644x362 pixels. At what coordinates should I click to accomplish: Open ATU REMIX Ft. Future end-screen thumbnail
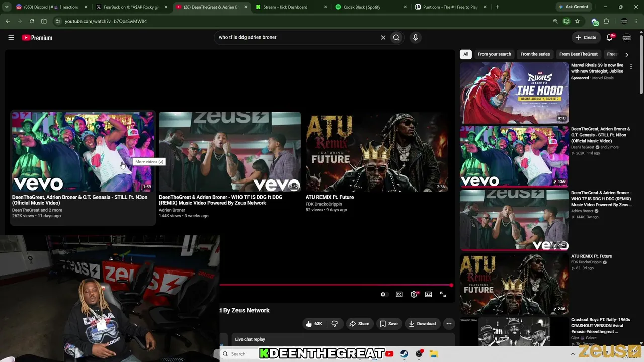point(377,152)
